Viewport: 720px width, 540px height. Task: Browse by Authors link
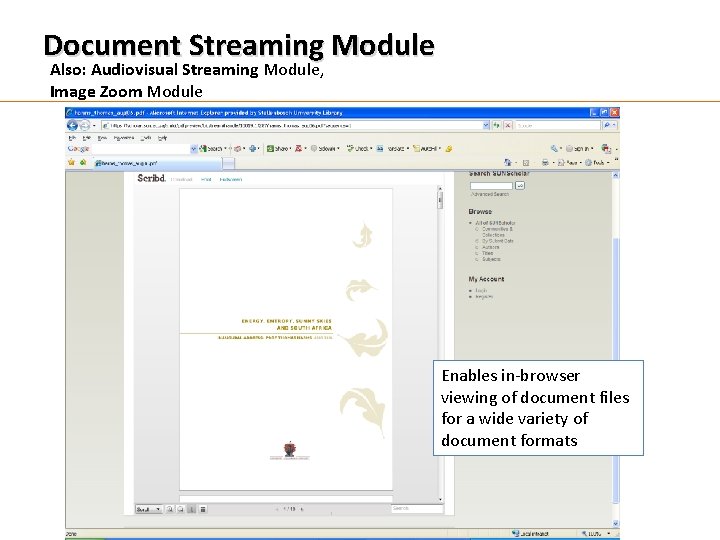tap(490, 247)
